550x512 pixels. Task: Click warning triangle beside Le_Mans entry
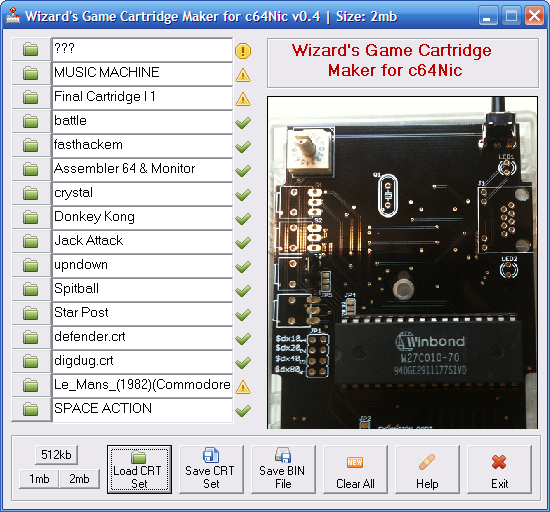243,387
